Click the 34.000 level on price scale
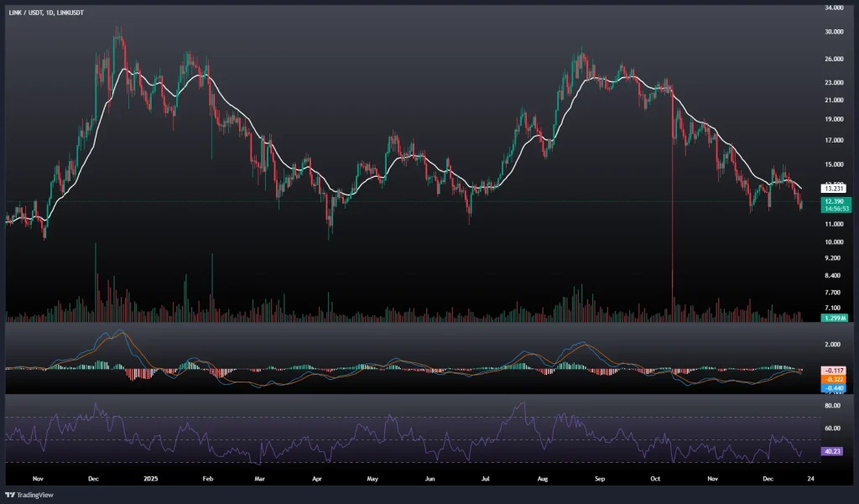 coord(834,8)
